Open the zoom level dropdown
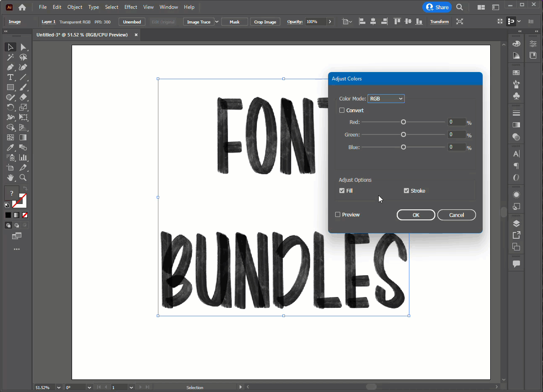Image resolution: width=543 pixels, height=392 pixels. coord(59,387)
